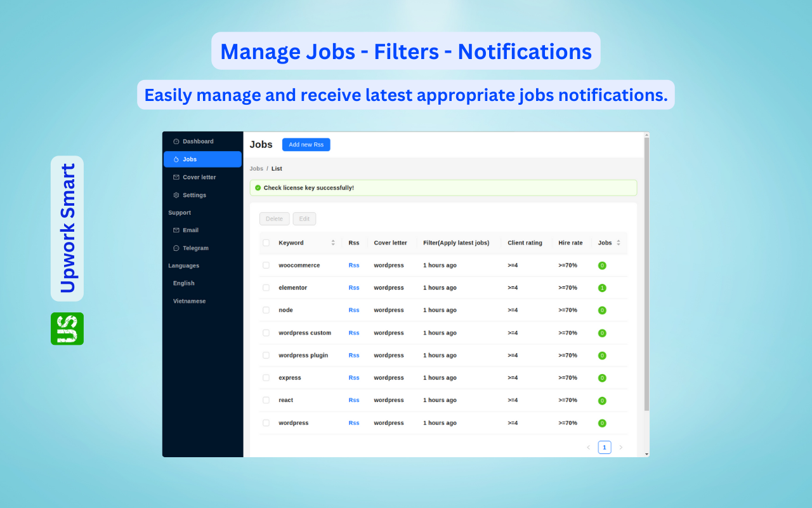
Task: Open Telegram support in sidebar
Action: click(x=202, y=248)
